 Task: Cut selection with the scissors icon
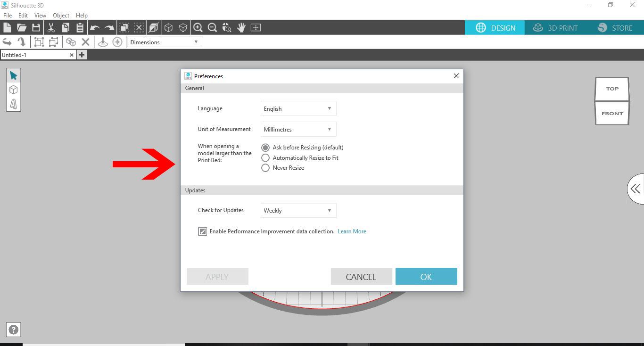click(x=51, y=27)
